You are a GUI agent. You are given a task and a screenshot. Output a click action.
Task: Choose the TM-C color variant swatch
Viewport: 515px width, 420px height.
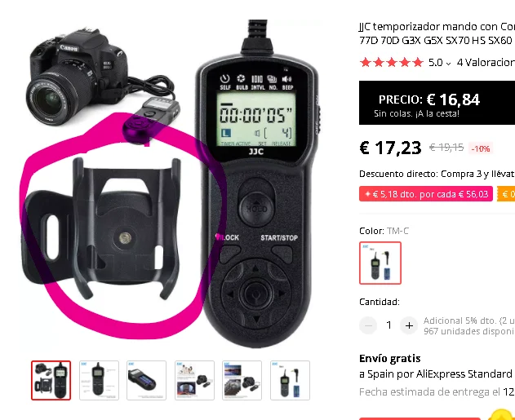tap(380, 263)
